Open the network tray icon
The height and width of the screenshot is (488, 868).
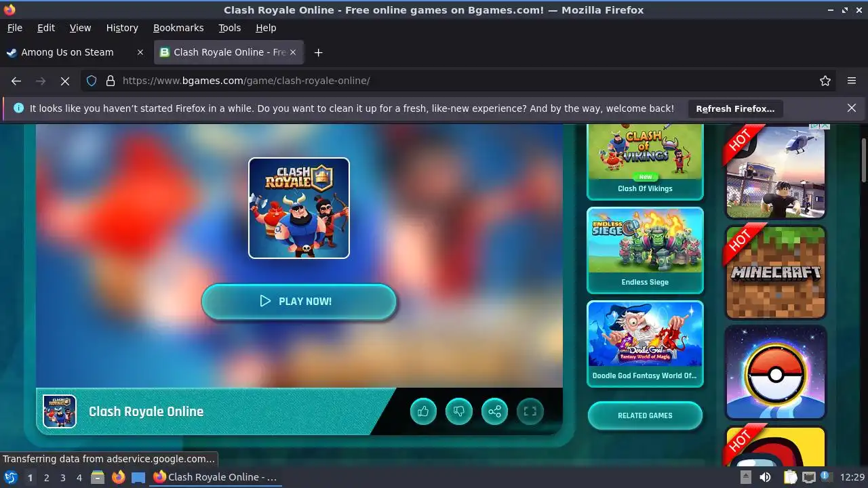click(809, 477)
